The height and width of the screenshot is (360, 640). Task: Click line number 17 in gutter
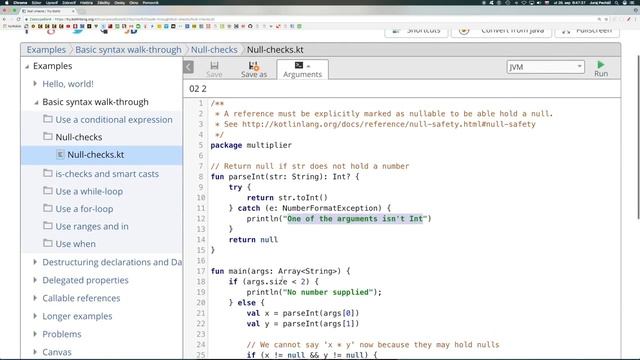200,271
